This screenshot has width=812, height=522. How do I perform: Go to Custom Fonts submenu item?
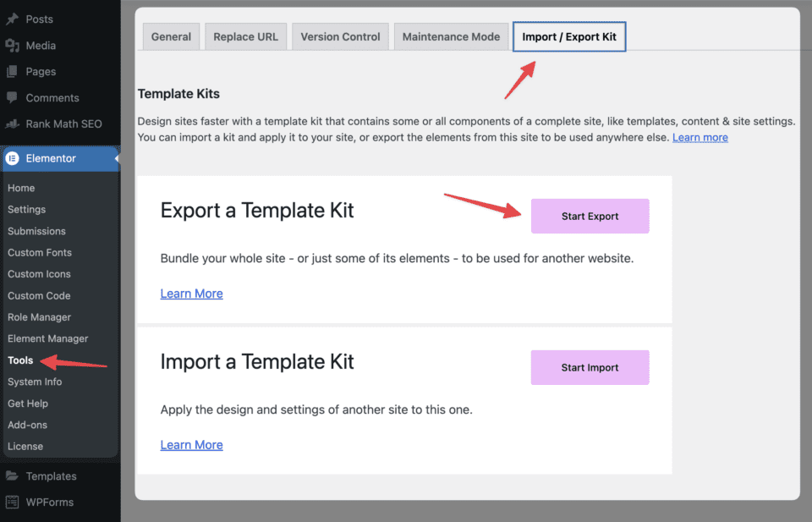coord(40,252)
